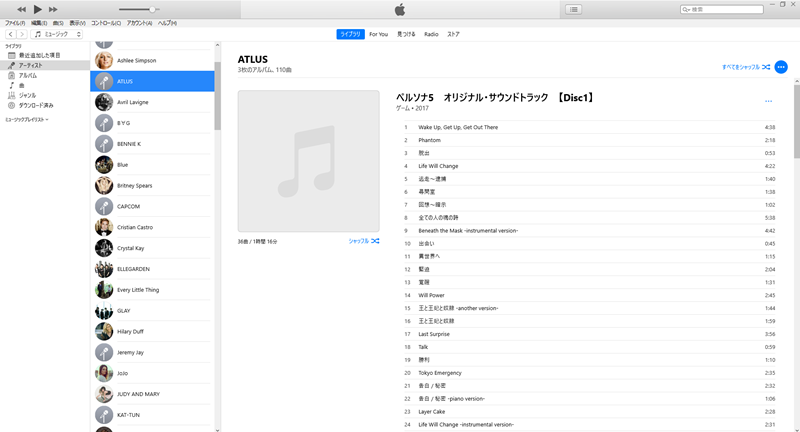Select track Layer Cake
800x432 pixels.
tap(589, 412)
